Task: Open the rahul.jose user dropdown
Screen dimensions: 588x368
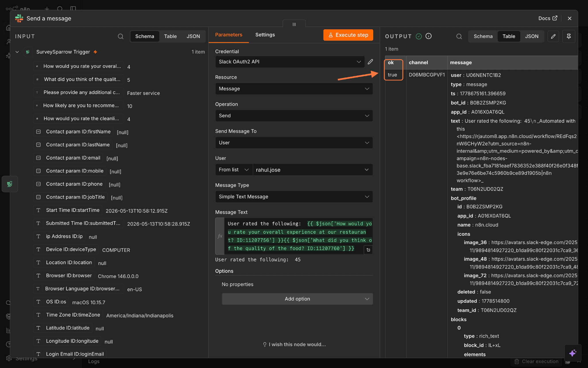Action: (313, 170)
